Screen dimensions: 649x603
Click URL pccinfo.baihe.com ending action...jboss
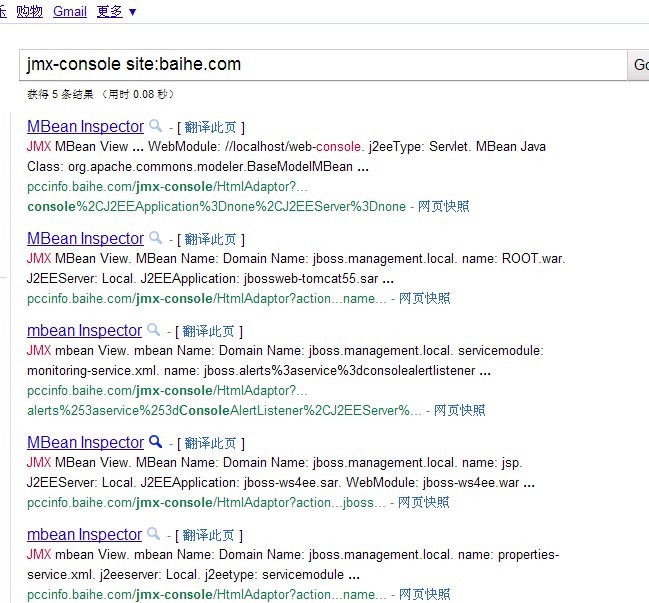pos(206,503)
